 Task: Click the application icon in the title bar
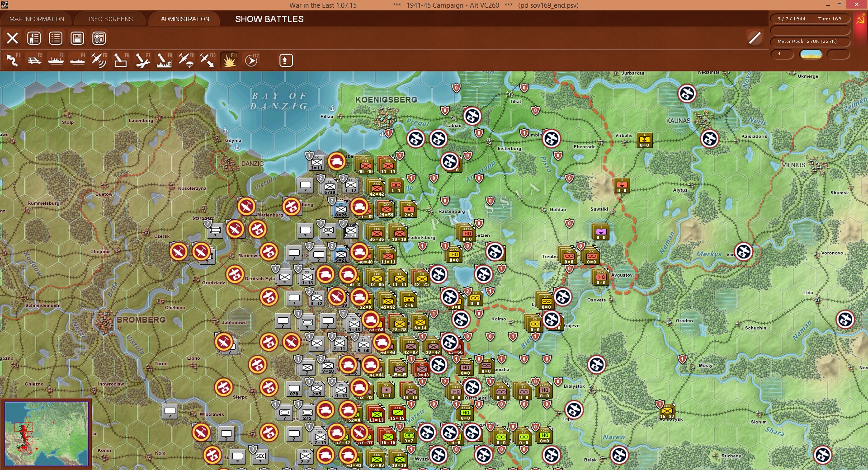tap(5, 5)
